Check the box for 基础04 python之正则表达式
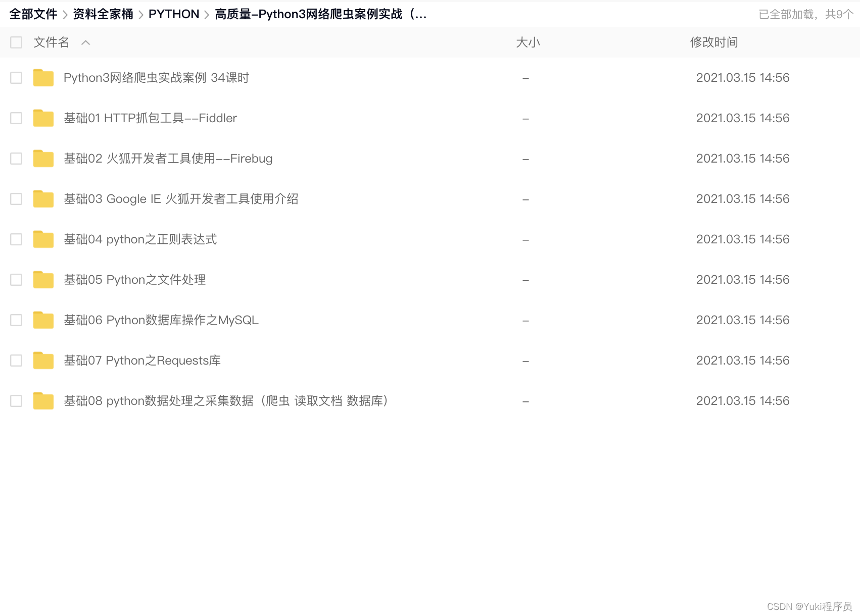This screenshot has width=860, height=616. (16, 239)
